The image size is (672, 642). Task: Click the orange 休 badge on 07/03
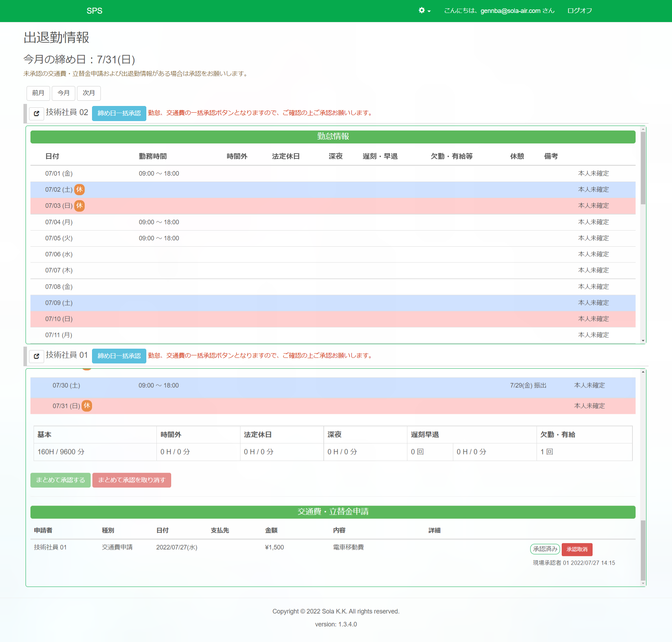(x=80, y=206)
